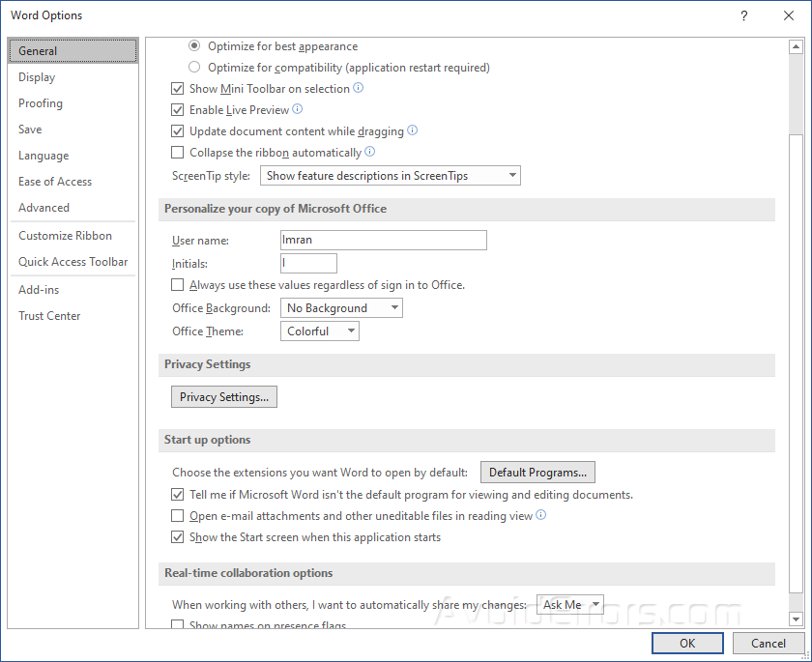Image resolution: width=812 pixels, height=662 pixels.
Task: Edit the User name field
Action: coord(383,240)
